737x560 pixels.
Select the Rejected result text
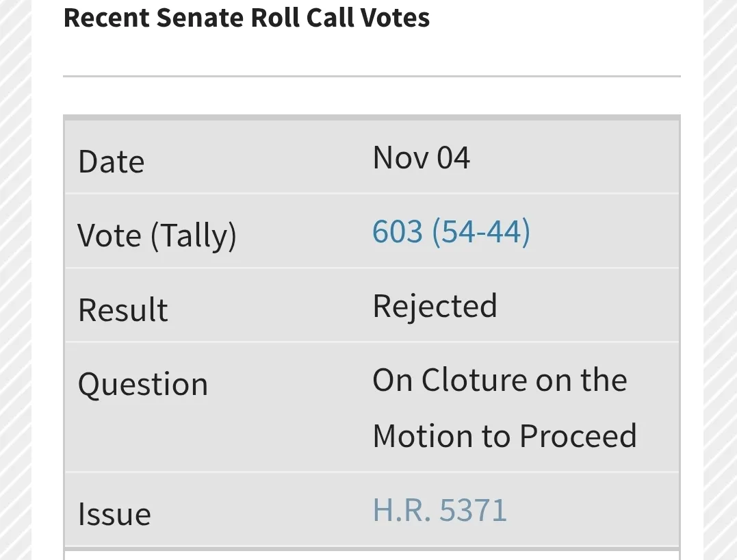[435, 306]
